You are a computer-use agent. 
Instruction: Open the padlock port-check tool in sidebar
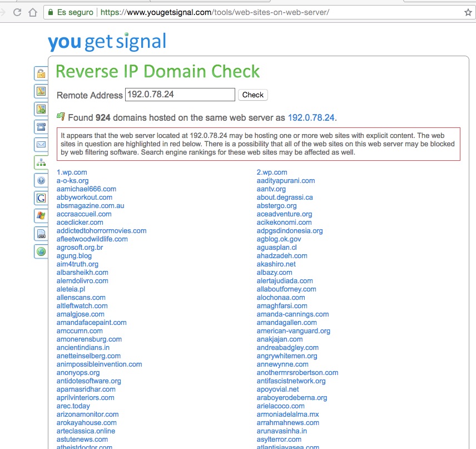[41, 73]
